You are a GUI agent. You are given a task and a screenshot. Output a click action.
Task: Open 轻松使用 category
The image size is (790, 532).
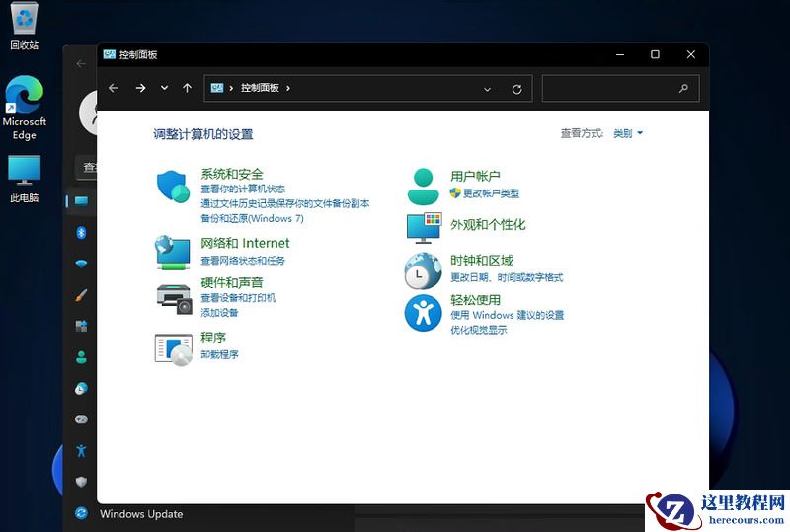pos(475,300)
